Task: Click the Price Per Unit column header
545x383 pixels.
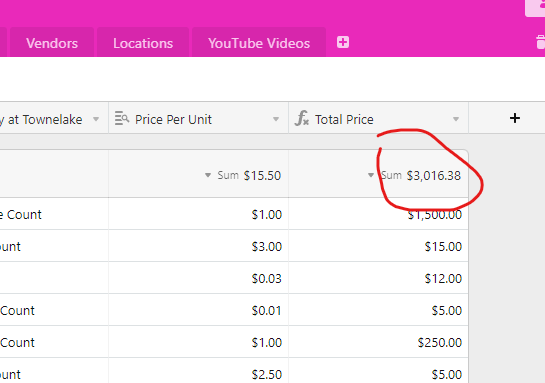Action: pyautogui.click(x=198, y=118)
